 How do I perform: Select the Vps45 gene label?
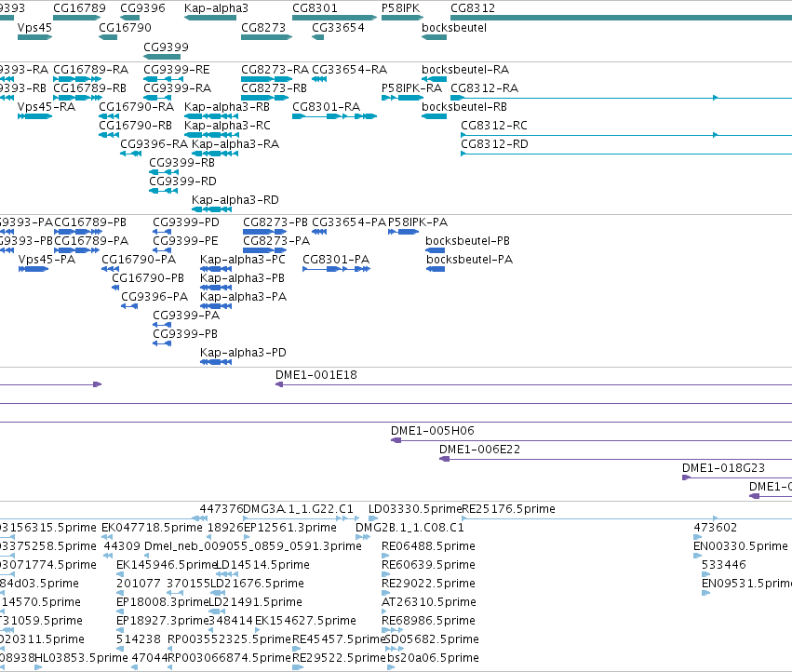point(34,27)
